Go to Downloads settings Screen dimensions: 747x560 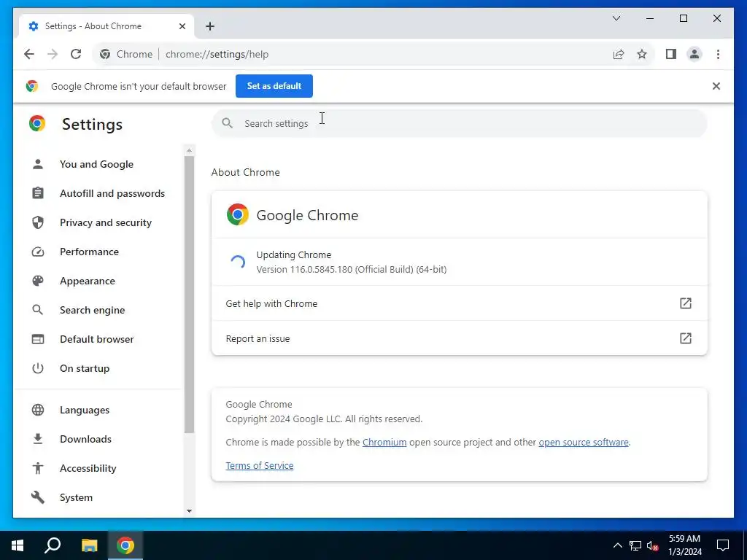tap(86, 439)
